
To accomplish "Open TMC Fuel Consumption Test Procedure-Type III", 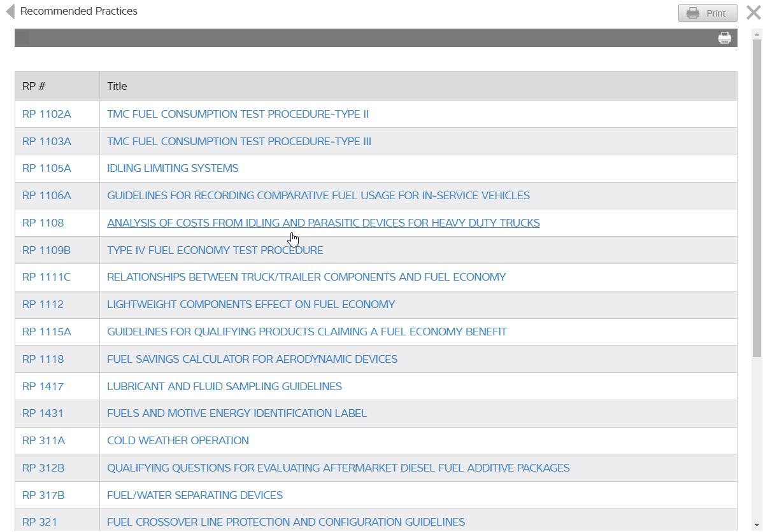I will [x=239, y=141].
